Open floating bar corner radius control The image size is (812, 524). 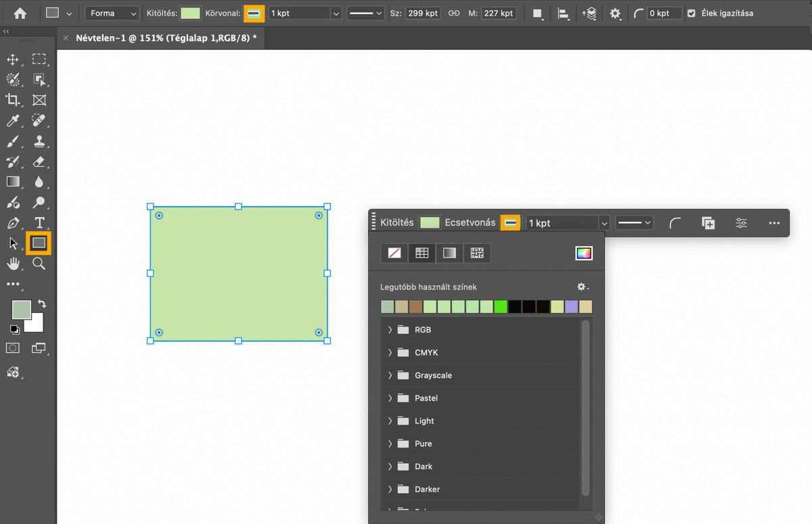[675, 223]
